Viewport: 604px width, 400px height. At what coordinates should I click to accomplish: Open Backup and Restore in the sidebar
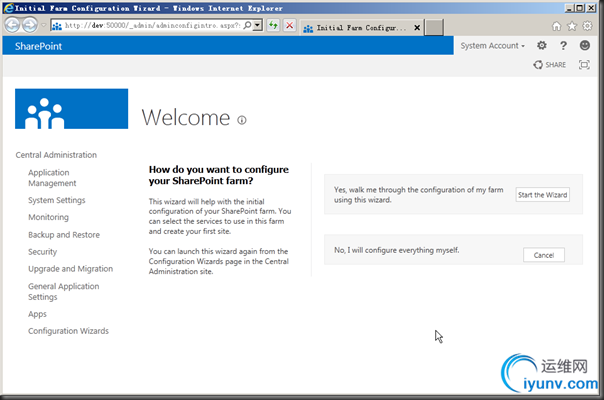(64, 235)
